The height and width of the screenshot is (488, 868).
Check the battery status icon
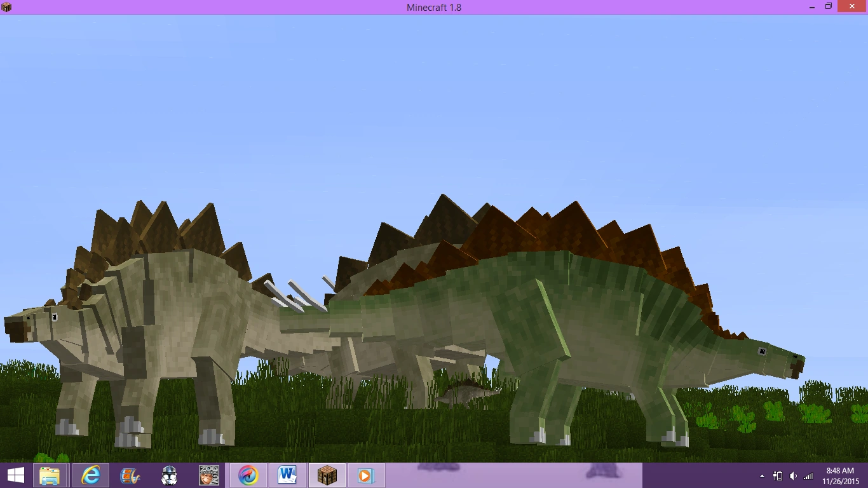point(778,476)
